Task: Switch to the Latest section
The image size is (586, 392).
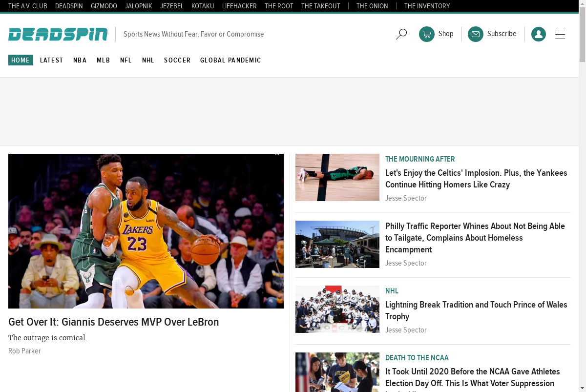Action: point(52,61)
